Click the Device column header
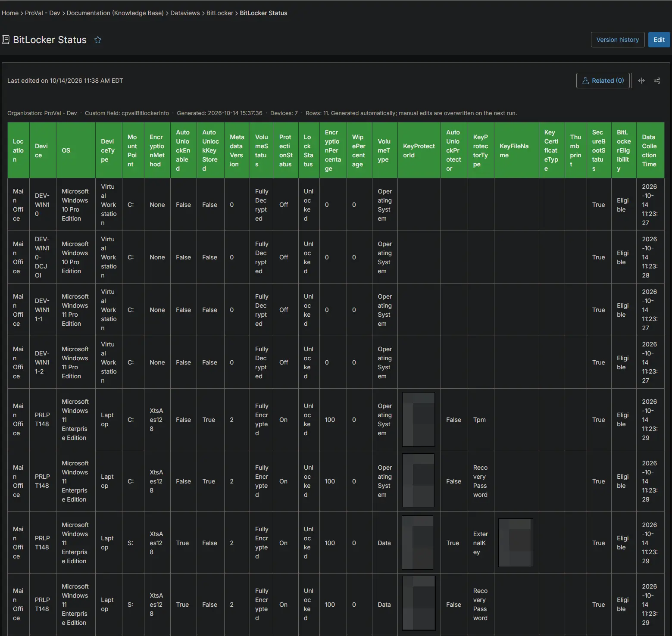Viewport: 672px width, 636px height. [x=43, y=150]
